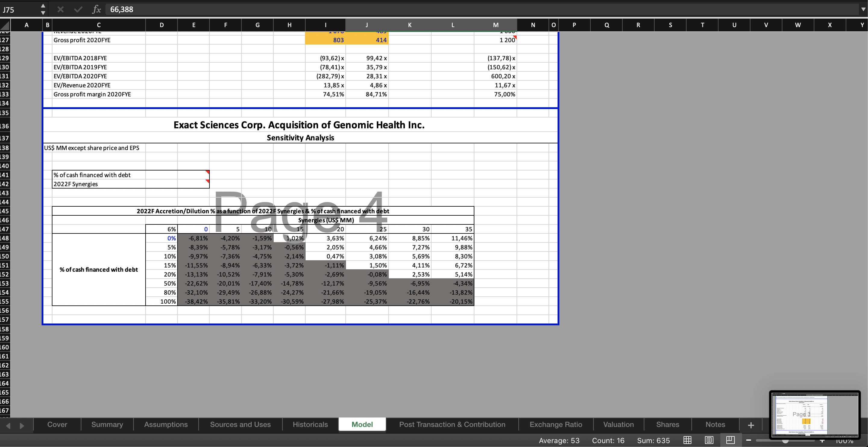Screen dimensions: 868x447
Task: Click the cell with value 1 200
Action: (x=495, y=40)
